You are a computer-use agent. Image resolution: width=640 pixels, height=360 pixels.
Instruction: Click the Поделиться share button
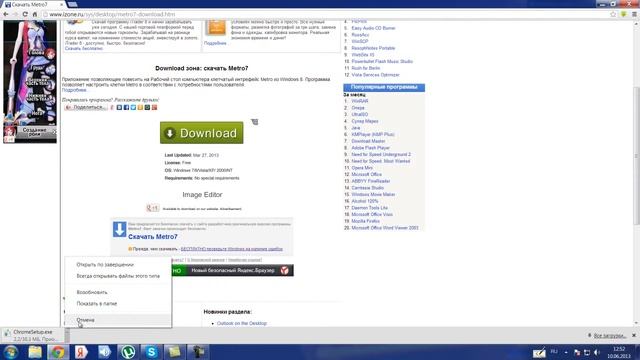pos(86,107)
